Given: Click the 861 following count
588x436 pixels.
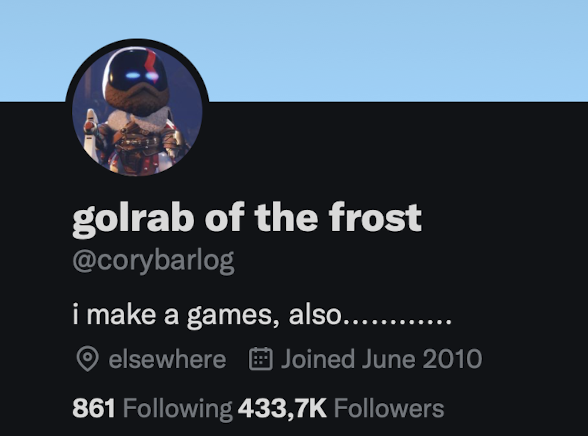Looking at the screenshot, I should (x=94, y=409).
